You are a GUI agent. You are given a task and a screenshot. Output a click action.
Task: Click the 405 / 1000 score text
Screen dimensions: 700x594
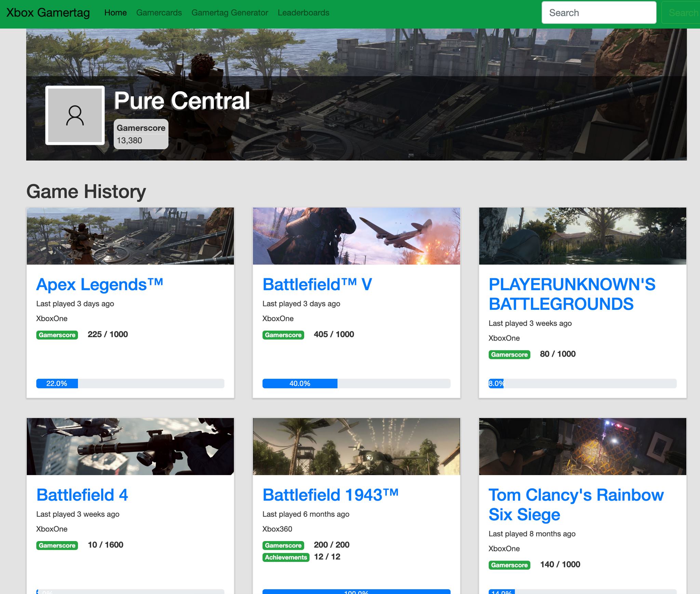coord(334,334)
